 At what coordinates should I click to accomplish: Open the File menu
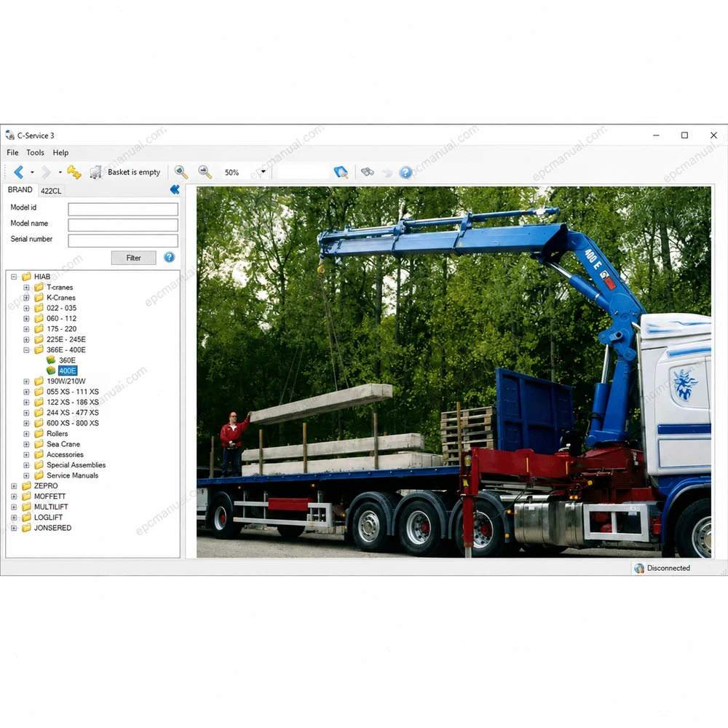pyautogui.click(x=12, y=152)
